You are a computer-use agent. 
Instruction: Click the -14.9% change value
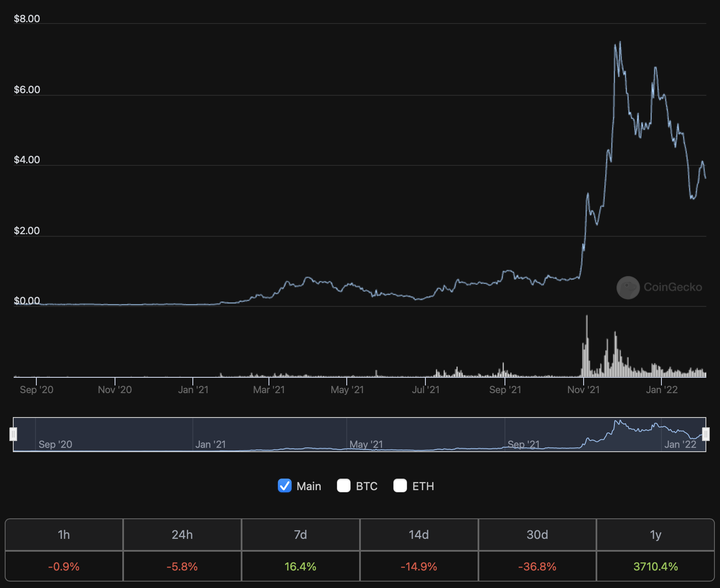(x=419, y=567)
